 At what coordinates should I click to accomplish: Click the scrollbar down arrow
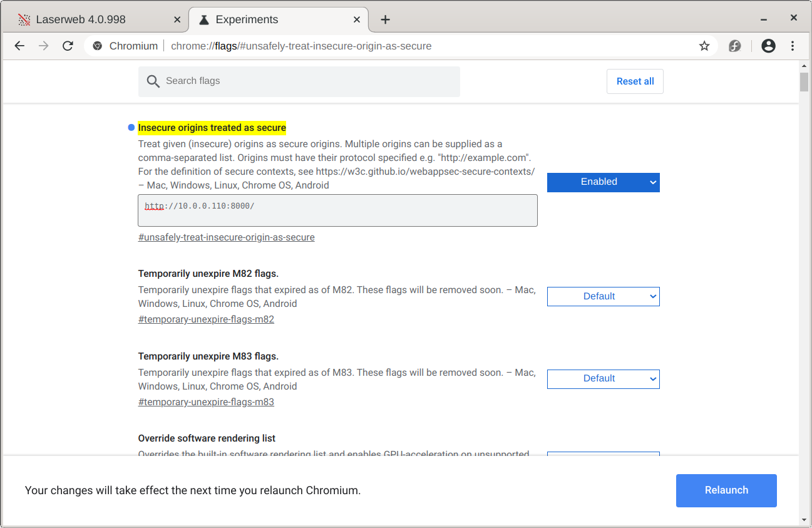coord(804,520)
